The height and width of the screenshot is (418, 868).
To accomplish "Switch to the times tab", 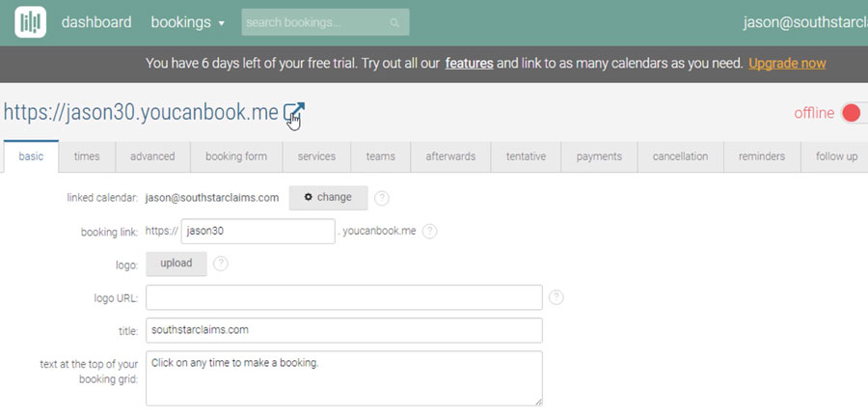I will click(x=87, y=157).
